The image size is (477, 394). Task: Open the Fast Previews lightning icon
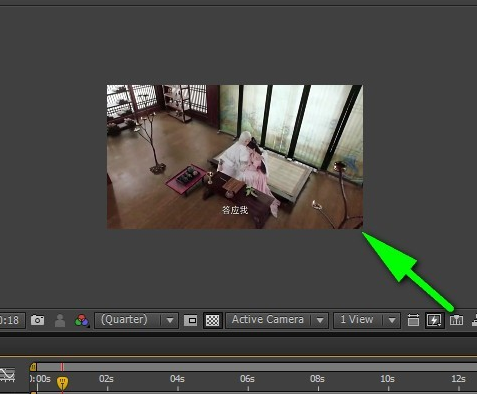(x=434, y=321)
